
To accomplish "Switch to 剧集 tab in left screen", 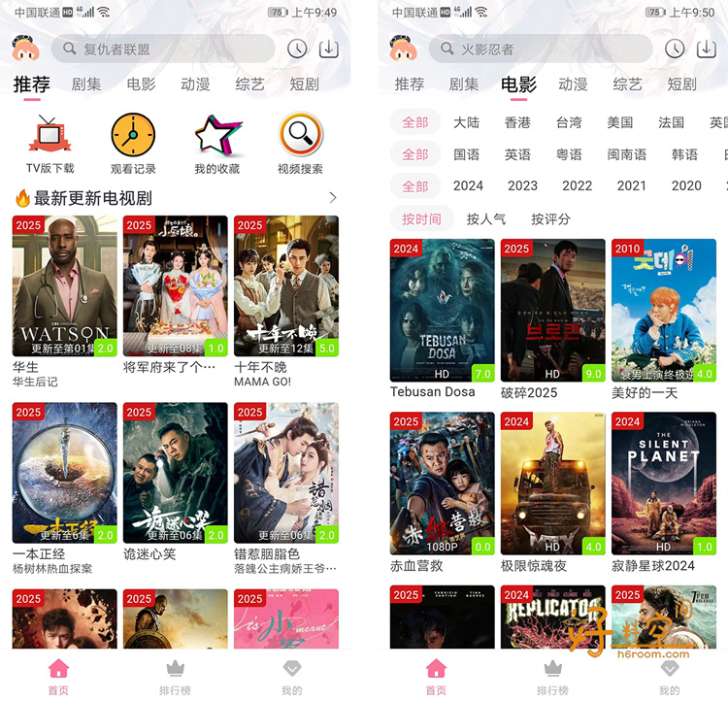I will tap(85, 84).
